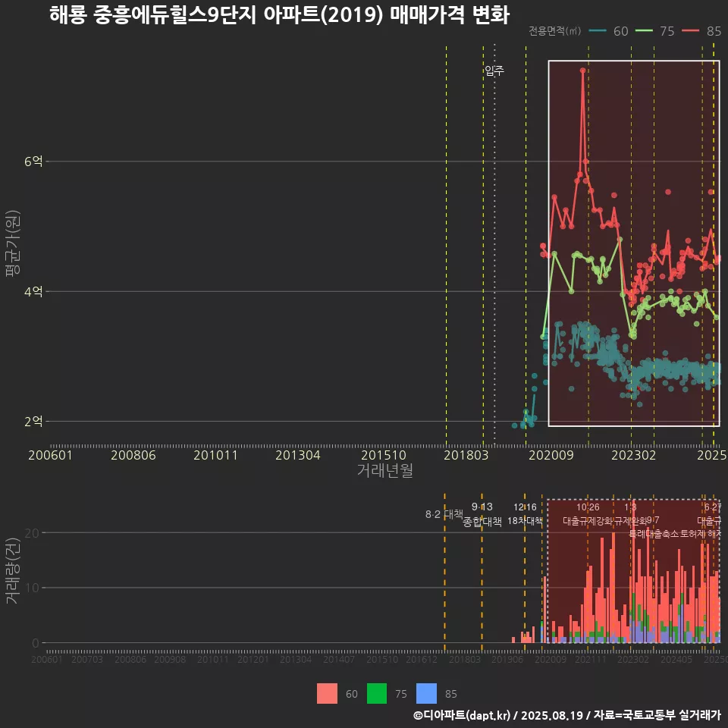This screenshot has height=728, width=728.
Task: Click the '2억' y-axis label
Action: [x=33, y=421]
